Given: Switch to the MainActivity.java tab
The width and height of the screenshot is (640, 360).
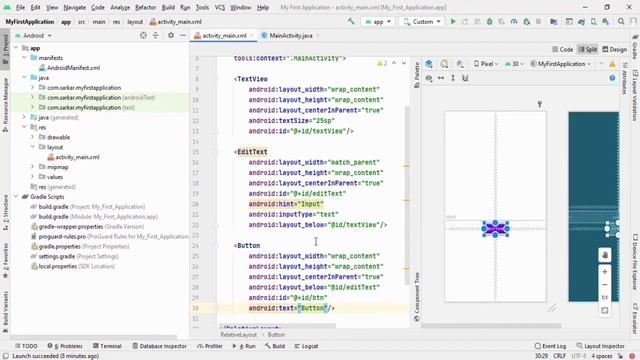Looking at the screenshot, I should coord(291,36).
